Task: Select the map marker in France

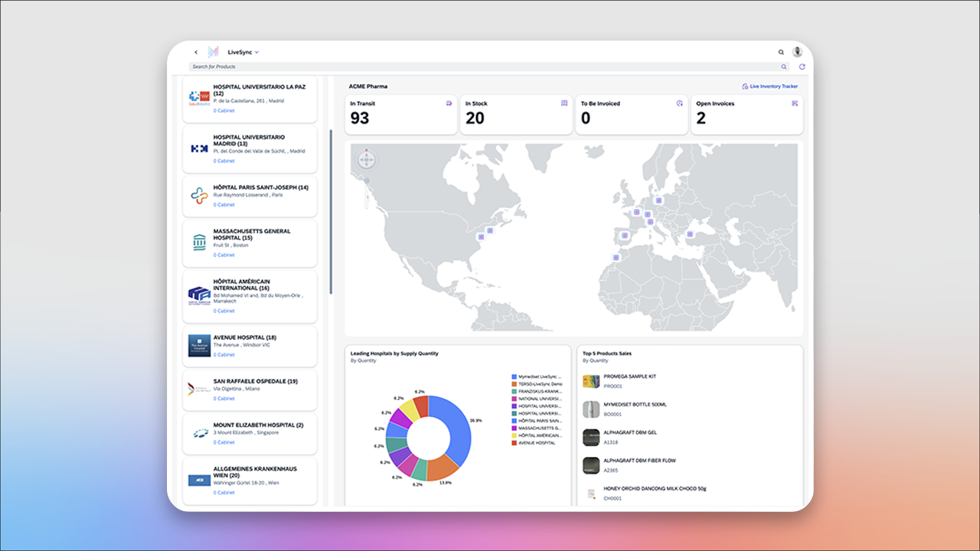Action: (x=635, y=211)
